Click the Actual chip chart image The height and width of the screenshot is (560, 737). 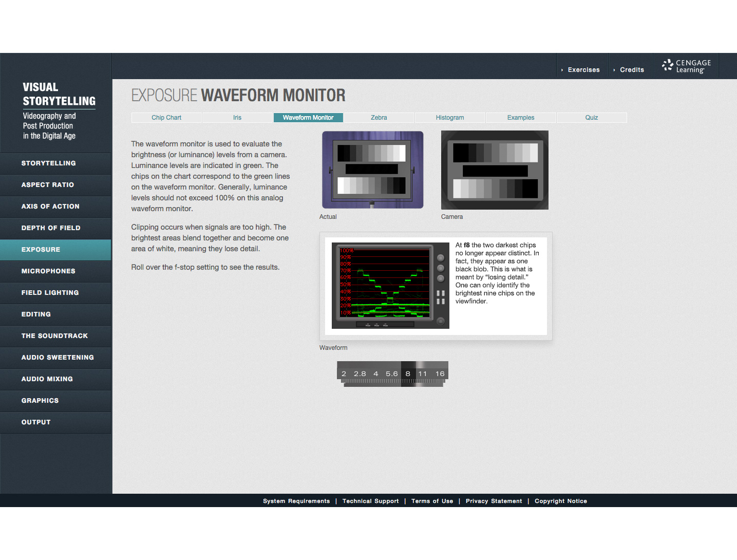click(372, 170)
